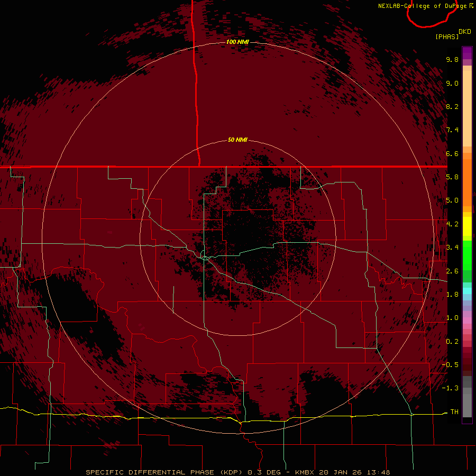476x476 pixels.
Task: Click the bright green color bar segment
Action: [467, 255]
